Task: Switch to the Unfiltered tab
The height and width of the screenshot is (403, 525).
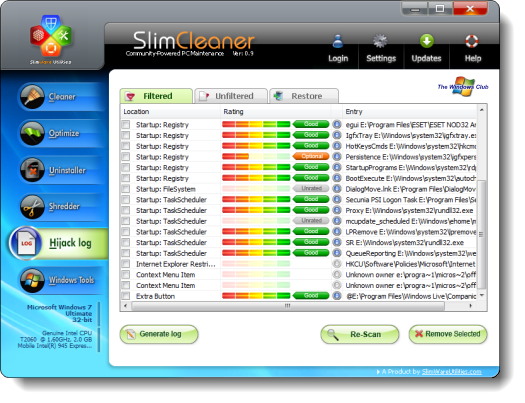Action: (x=231, y=96)
